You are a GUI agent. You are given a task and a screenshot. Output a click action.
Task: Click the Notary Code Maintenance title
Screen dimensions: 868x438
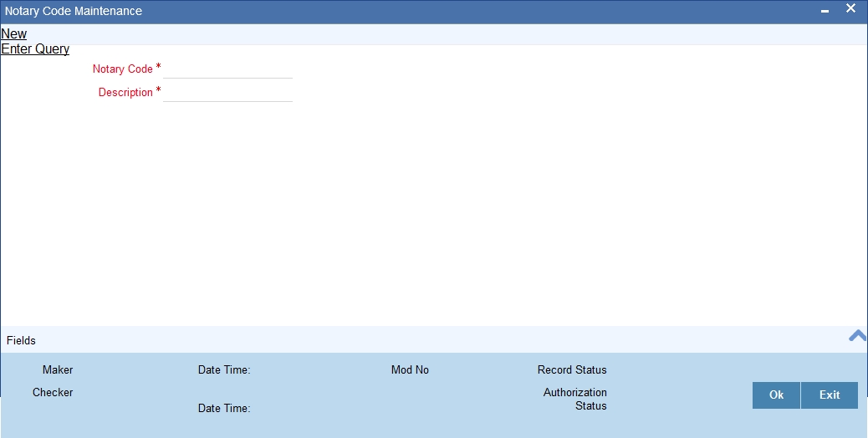74,11
